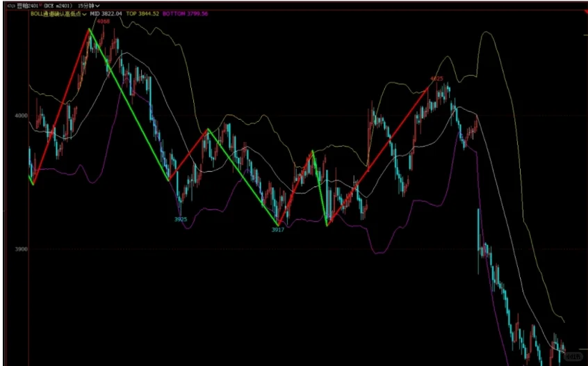Click the 4000 price axis label
This screenshot has height=366, width=588.
[x=22, y=116]
